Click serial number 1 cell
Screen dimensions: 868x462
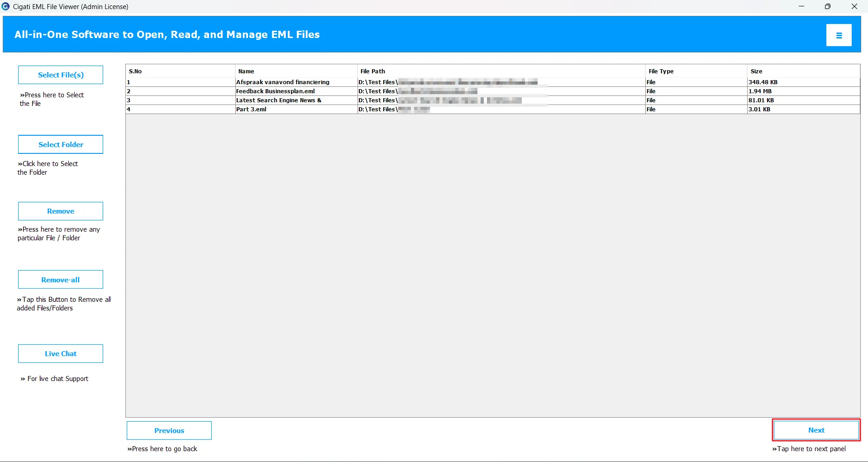pos(181,82)
